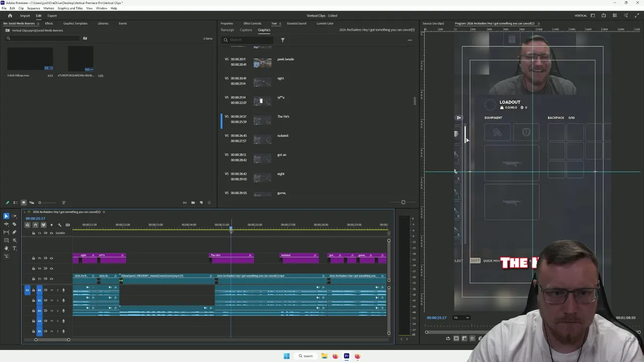Click the Quick Export share icon
644x362 pixels.
click(604, 16)
